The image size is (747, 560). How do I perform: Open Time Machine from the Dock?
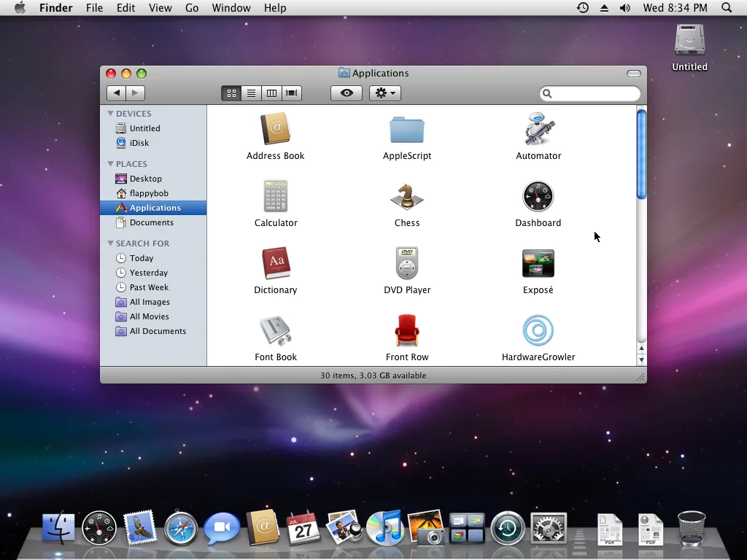(508, 528)
